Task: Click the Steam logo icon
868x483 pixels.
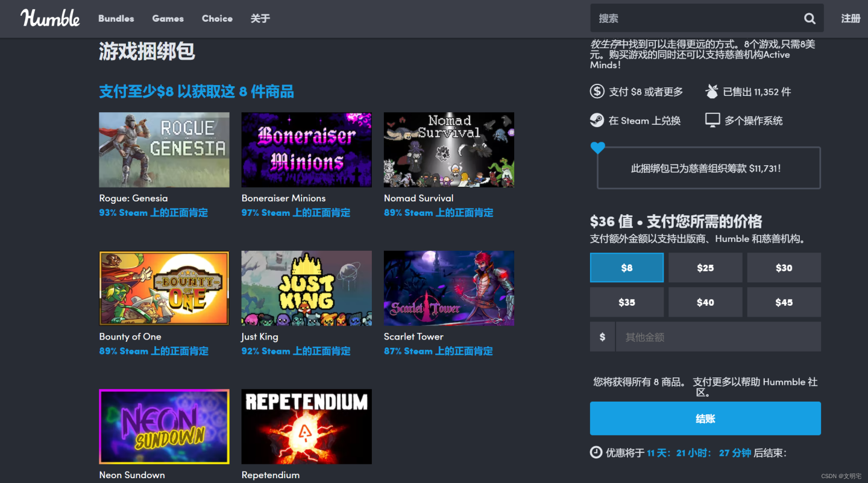Action: coord(597,120)
